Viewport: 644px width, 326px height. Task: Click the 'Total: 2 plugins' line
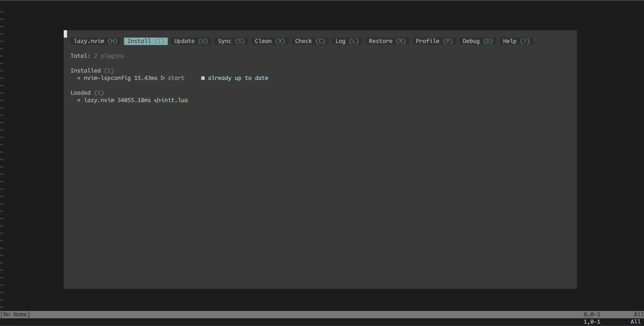(x=97, y=56)
